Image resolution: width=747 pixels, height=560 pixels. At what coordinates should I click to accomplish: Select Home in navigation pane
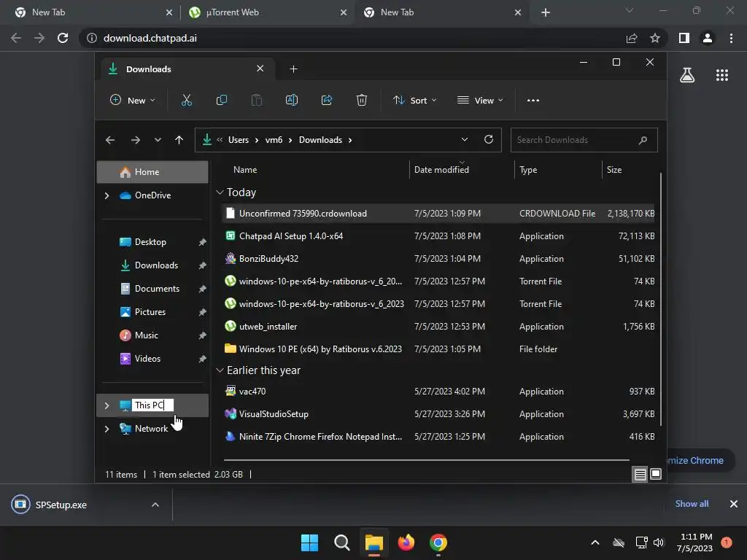pyautogui.click(x=152, y=172)
